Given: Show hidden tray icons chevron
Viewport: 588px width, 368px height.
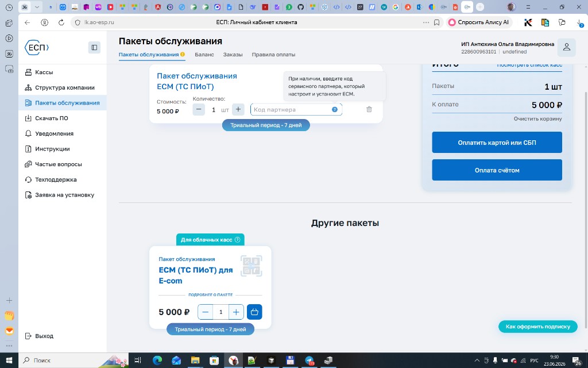Looking at the screenshot, I should tap(477, 361).
